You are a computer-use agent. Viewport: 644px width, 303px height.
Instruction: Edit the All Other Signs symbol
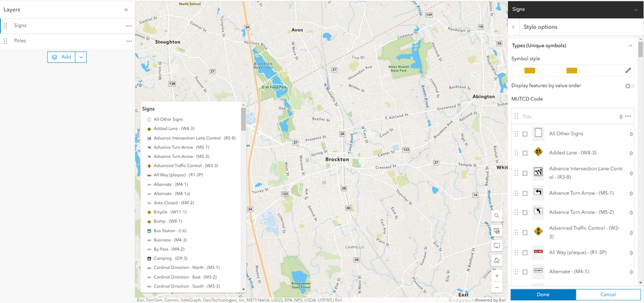(x=538, y=133)
